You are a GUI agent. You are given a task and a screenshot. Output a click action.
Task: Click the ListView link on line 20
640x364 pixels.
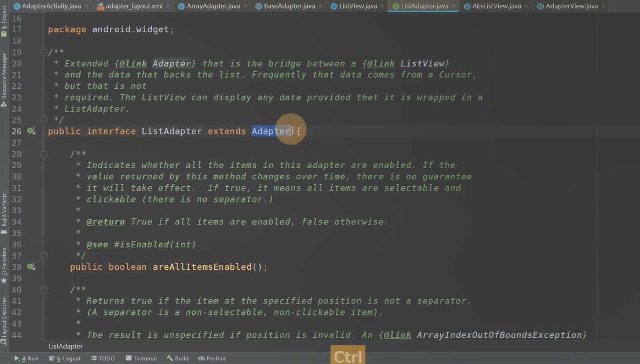tap(422, 63)
